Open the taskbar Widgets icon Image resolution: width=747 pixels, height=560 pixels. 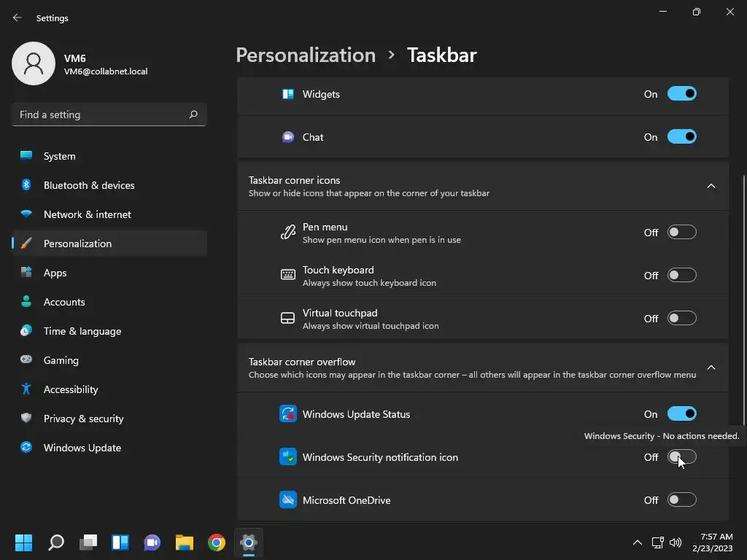click(120, 542)
